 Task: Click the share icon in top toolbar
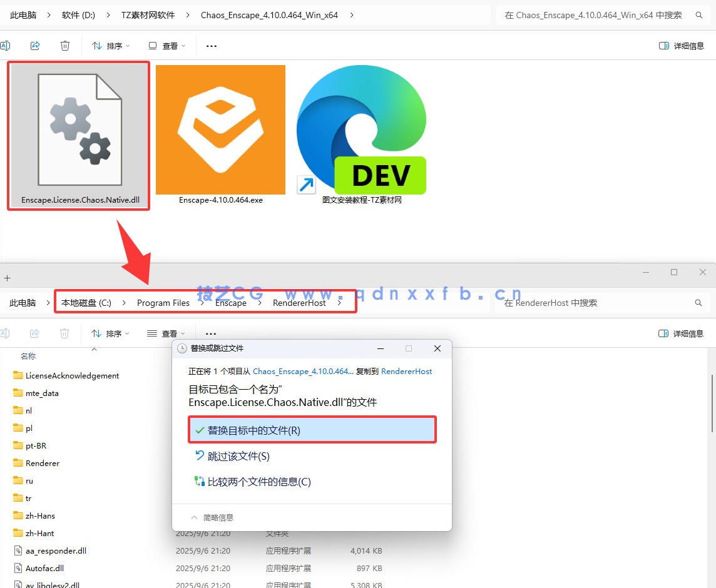click(x=35, y=46)
